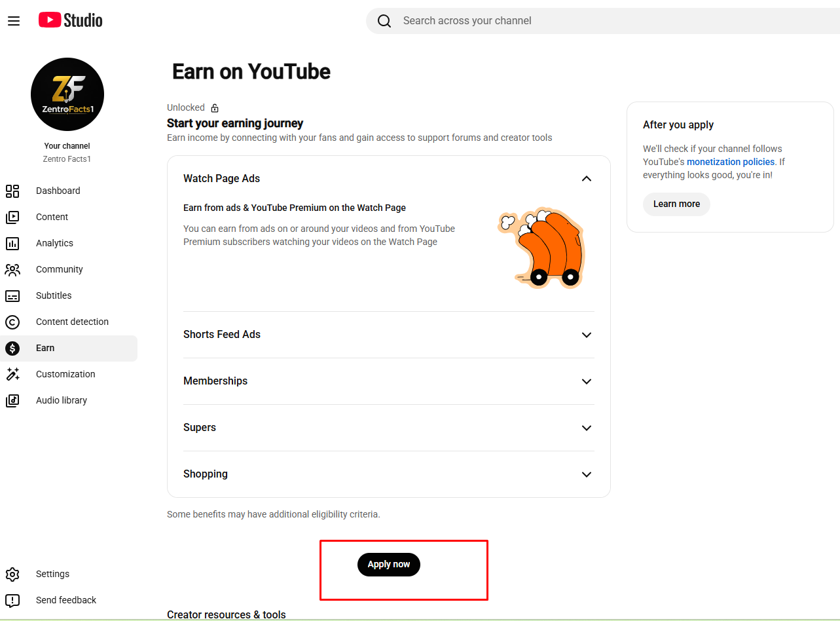Click the Content video library icon
Image resolution: width=840 pixels, height=621 pixels.
pyautogui.click(x=12, y=217)
